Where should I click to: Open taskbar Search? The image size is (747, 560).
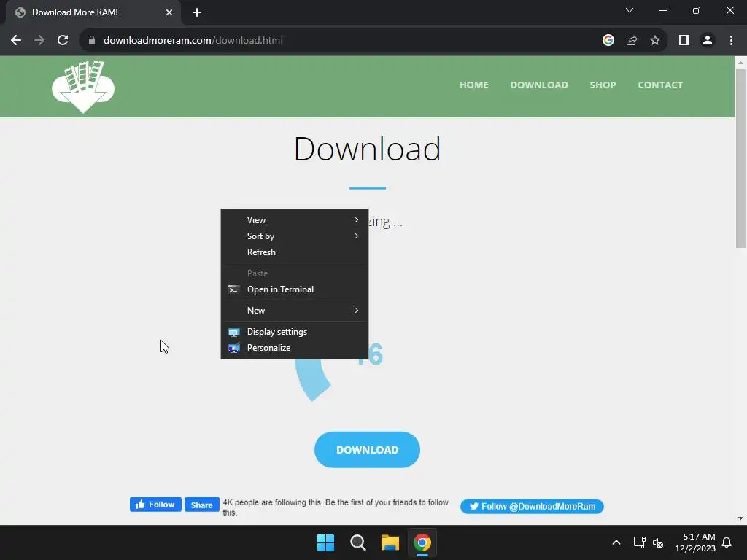357,542
